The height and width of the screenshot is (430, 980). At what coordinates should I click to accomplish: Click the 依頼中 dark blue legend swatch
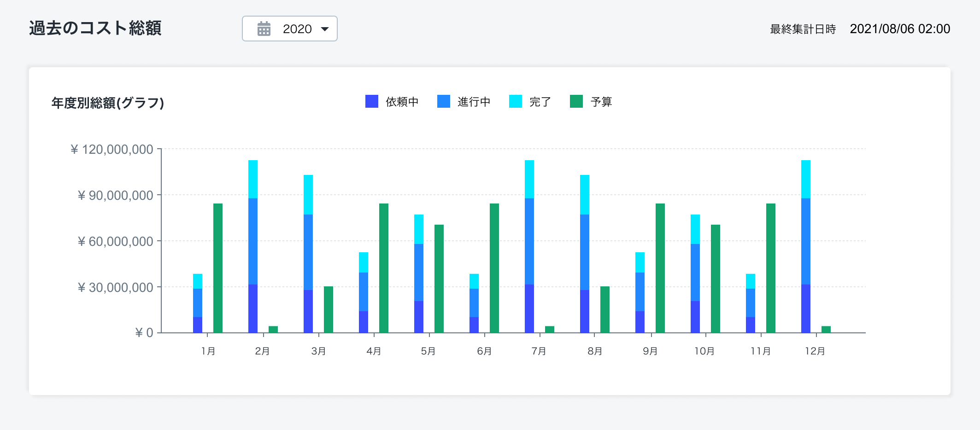[371, 101]
